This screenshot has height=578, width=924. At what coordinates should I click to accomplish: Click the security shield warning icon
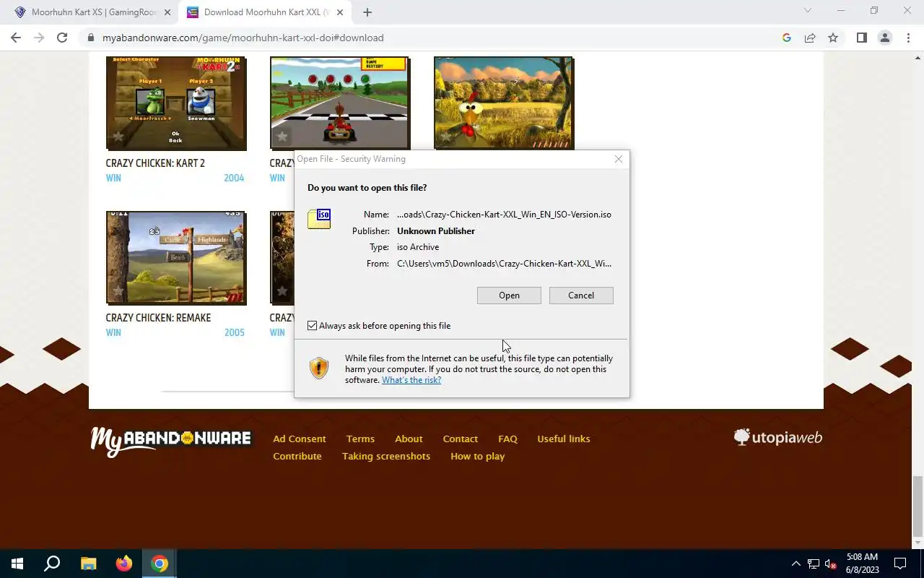(319, 368)
